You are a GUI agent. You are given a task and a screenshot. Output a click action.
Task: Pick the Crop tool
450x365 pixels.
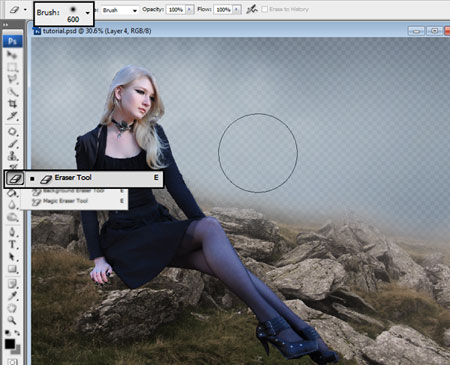point(13,104)
